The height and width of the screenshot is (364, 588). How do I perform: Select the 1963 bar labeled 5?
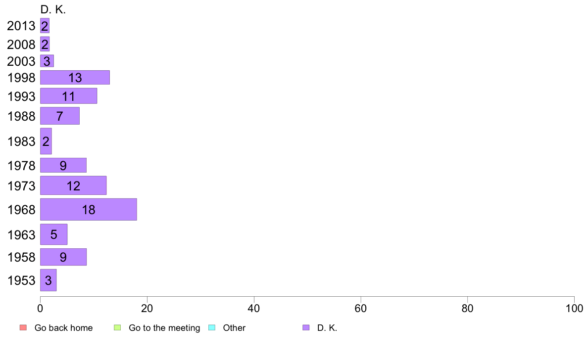click(x=54, y=234)
